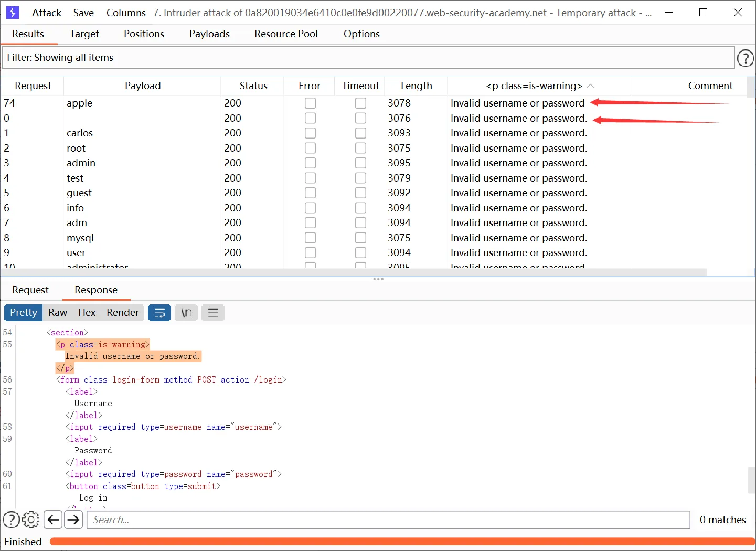Image resolution: width=756 pixels, height=551 pixels.
Task: Open the Save menu
Action: (x=83, y=13)
